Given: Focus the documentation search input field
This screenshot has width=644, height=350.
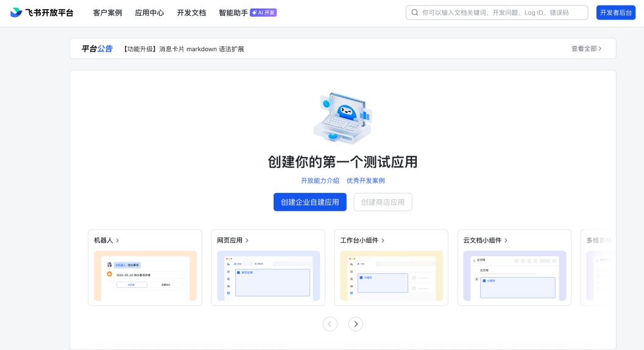Looking at the screenshot, I should pos(497,13).
